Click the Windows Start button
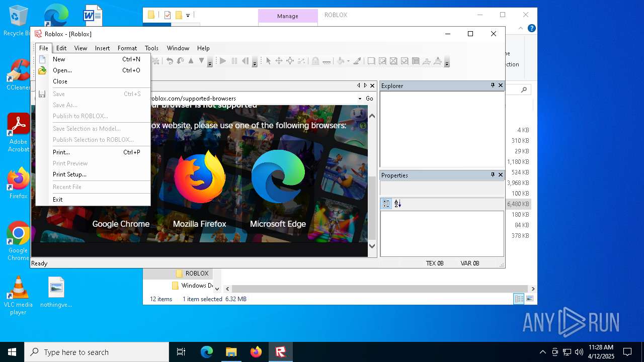 12,352
